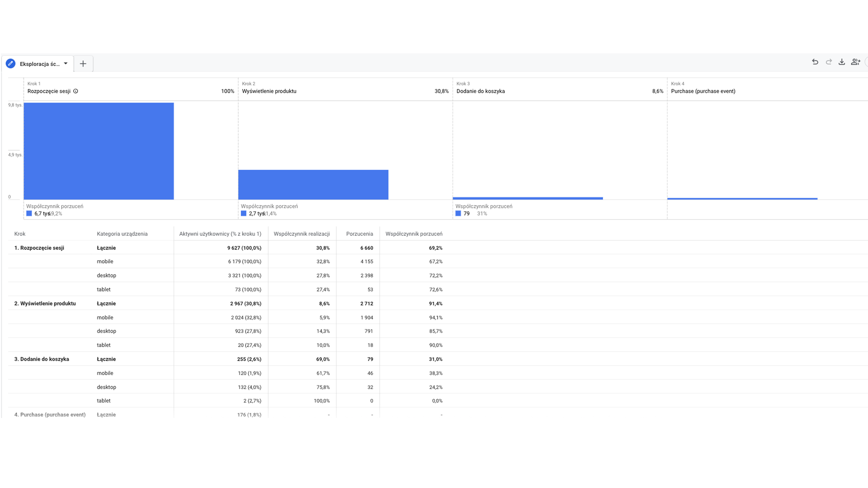Click the blue pencil edit icon
The height and width of the screenshot is (488, 868).
[x=10, y=64]
